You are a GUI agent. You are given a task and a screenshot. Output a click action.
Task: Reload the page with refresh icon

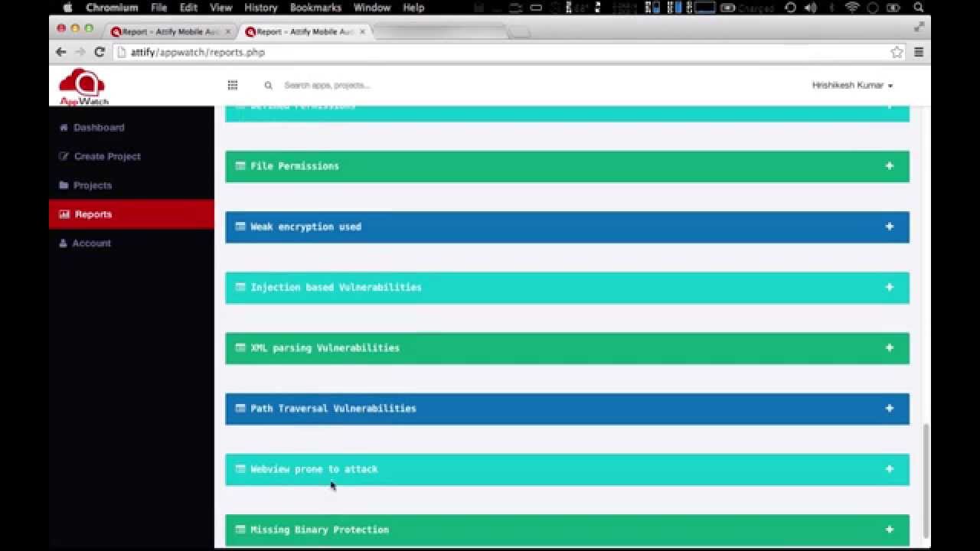pos(99,52)
